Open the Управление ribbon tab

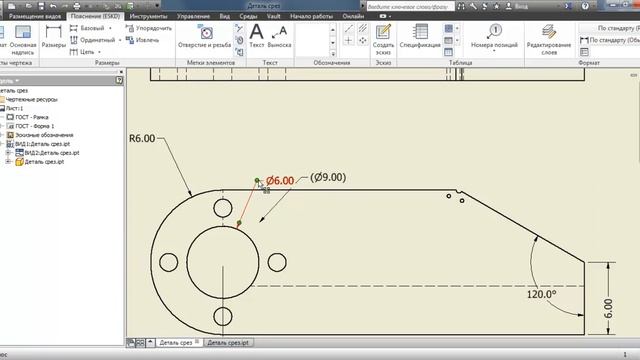click(193, 16)
